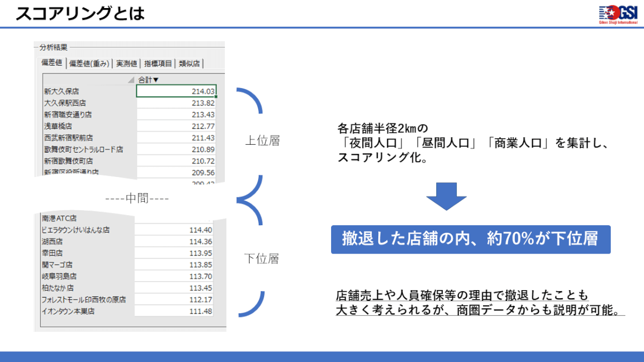This screenshot has width=644, height=362.
Task: Click the 211.43 value cell
Action: tap(177, 137)
